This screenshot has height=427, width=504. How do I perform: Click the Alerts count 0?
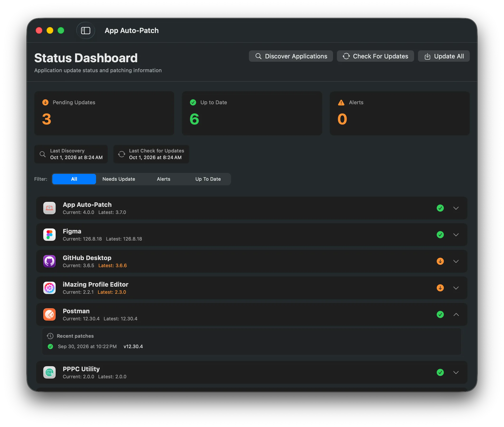[x=342, y=119]
